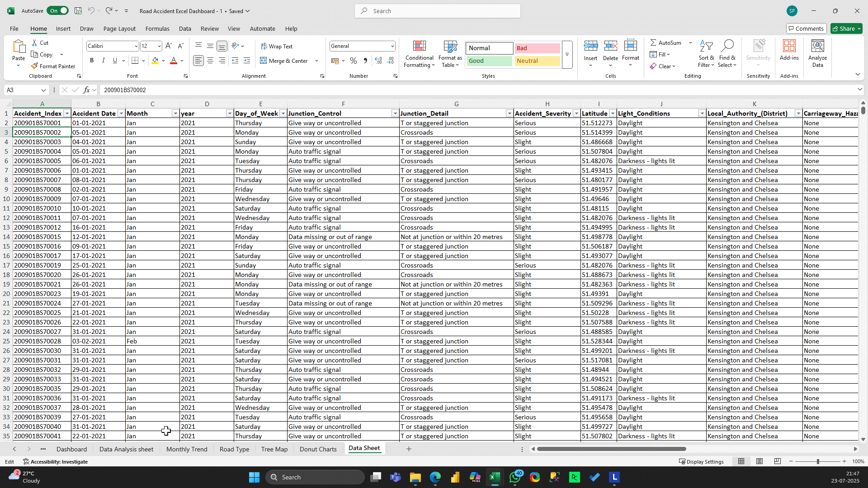
Task: Switch to the Donut Charts sheet
Action: pyautogui.click(x=318, y=449)
